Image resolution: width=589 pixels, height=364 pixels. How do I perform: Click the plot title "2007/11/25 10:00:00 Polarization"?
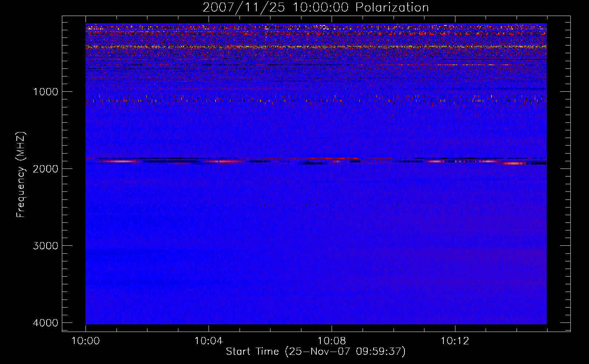[x=316, y=7]
